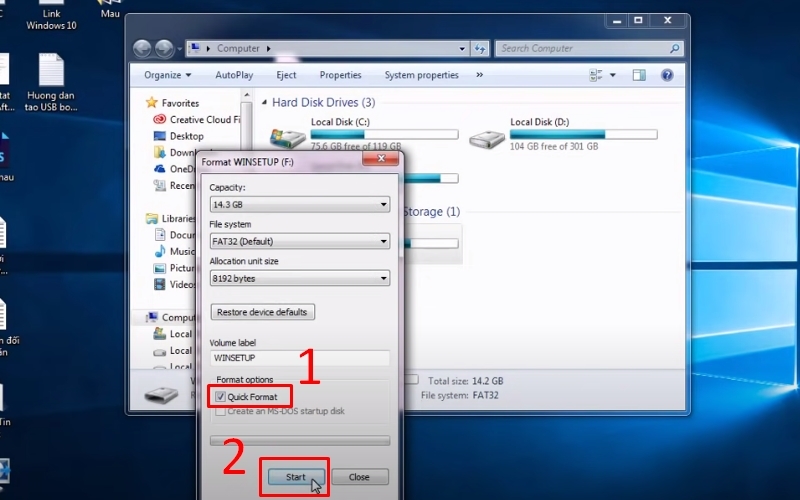
Task: Click Restore device defaults button
Action: 262,312
